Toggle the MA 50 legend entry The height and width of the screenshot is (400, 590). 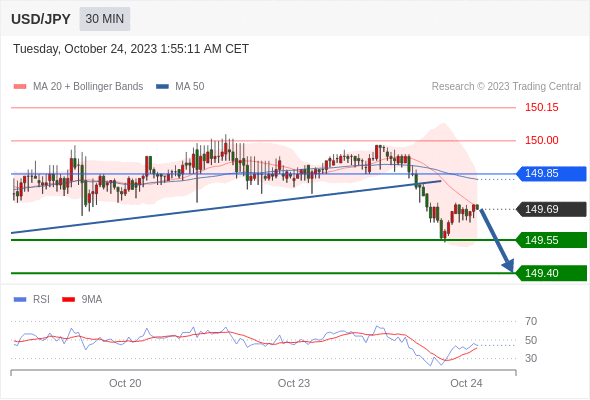click(x=180, y=87)
